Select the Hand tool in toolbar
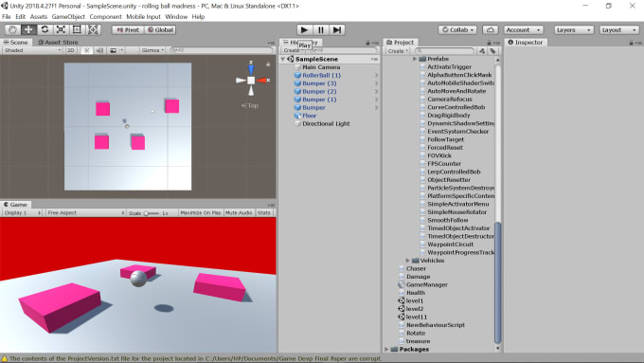The width and height of the screenshot is (644, 363). tap(12, 29)
